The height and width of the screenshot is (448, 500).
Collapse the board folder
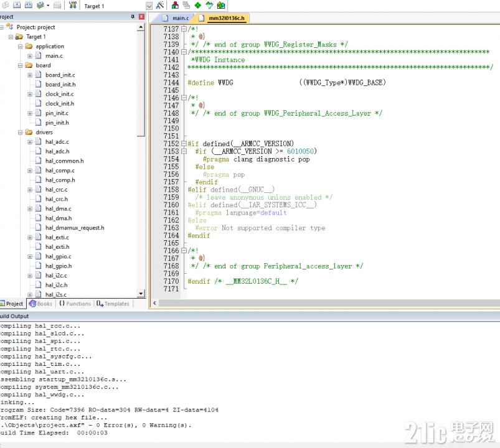tap(20, 65)
